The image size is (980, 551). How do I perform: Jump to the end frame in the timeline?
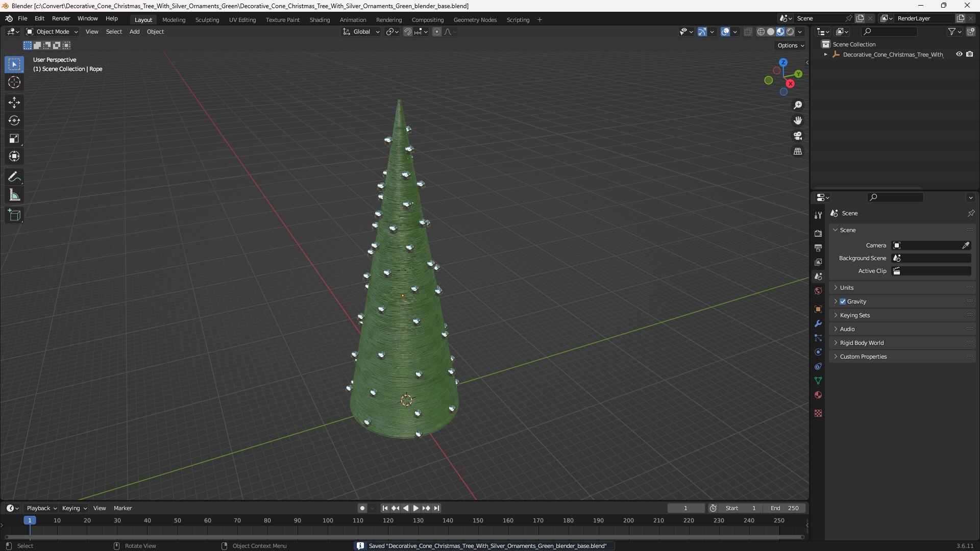[x=436, y=508]
